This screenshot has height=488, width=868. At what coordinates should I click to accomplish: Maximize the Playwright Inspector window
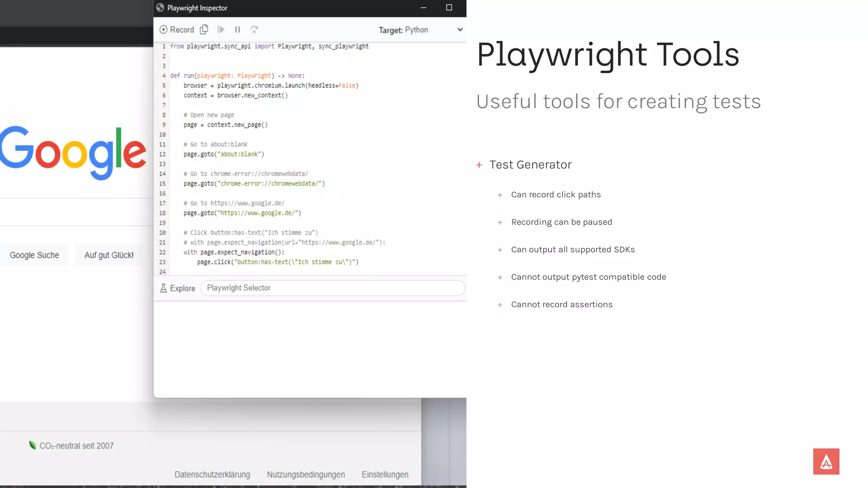[449, 8]
